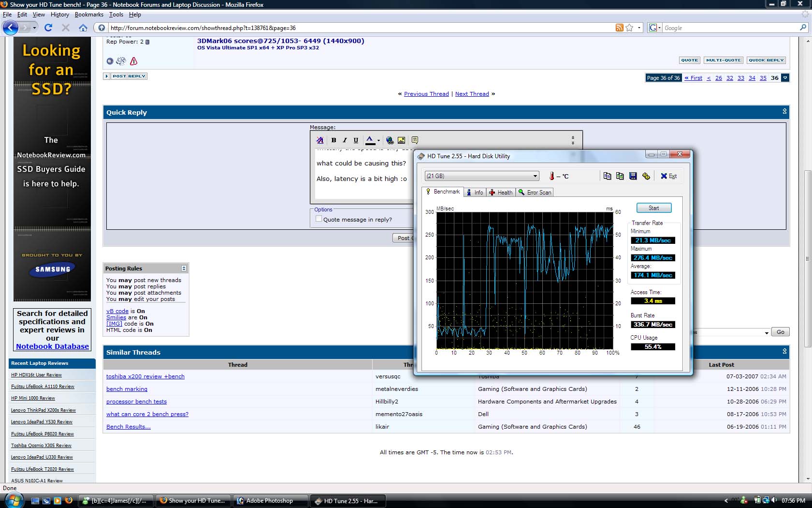This screenshot has width=812, height=508.
Task: Click the report post warning triangle icon
Action: pos(134,61)
